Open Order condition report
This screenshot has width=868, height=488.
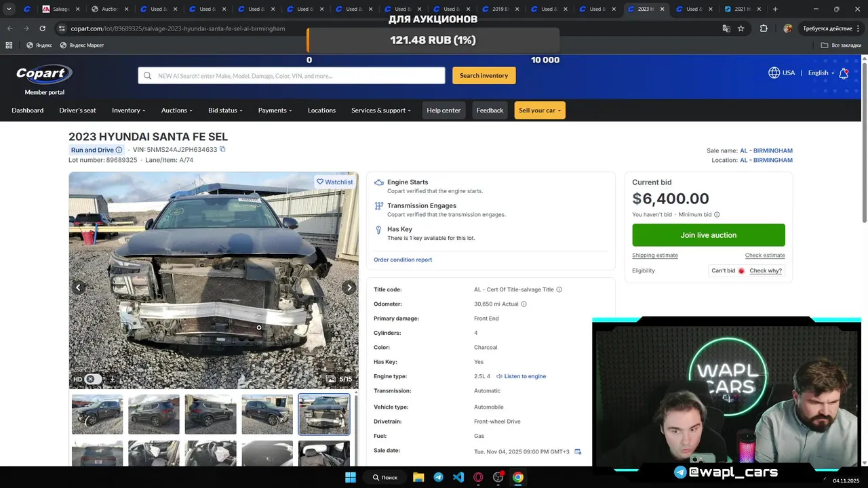[x=403, y=260]
